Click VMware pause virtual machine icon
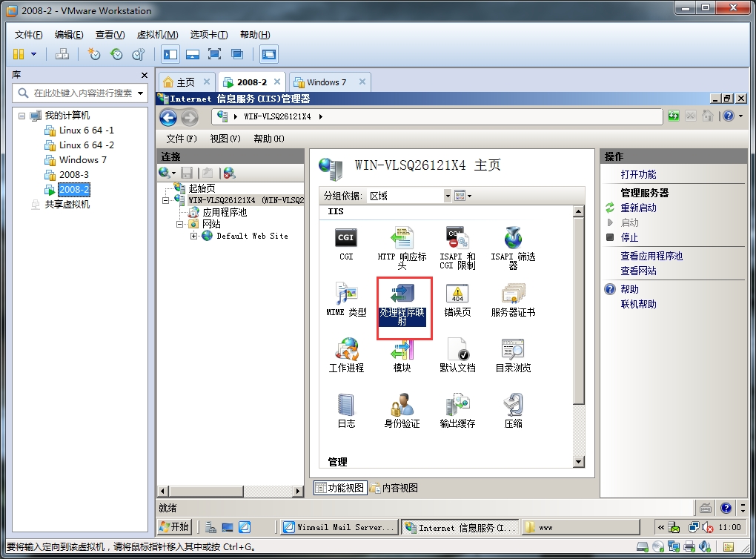The width and height of the screenshot is (756, 559). pyautogui.click(x=19, y=54)
